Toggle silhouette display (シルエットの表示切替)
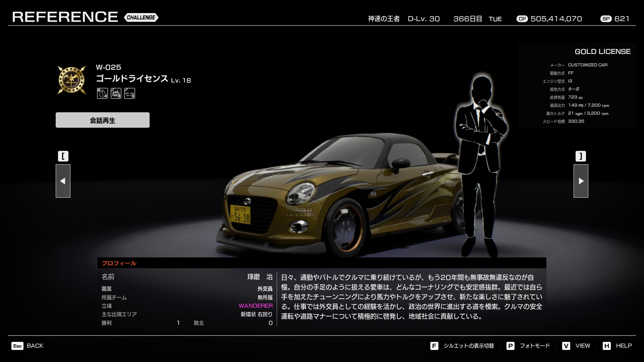Screen dimensions: 644x362 pos(469,346)
